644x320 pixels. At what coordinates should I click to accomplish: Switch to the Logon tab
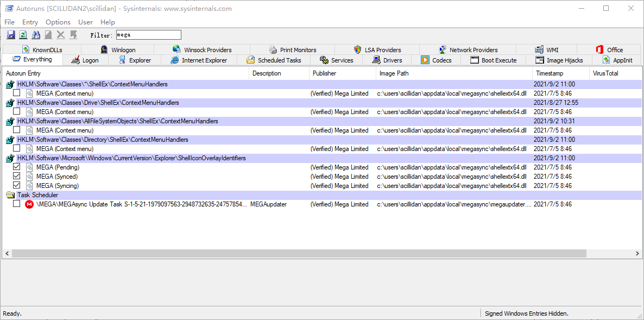pos(85,60)
